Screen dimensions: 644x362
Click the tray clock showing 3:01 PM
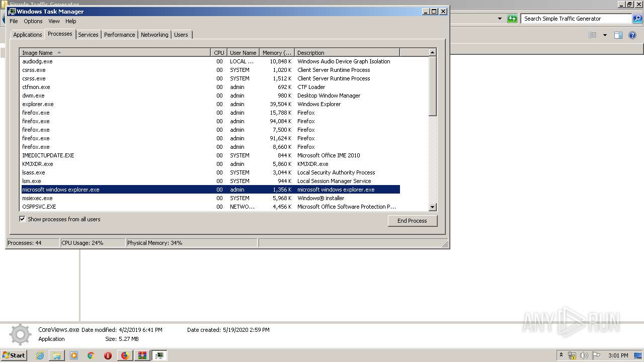pyautogui.click(x=618, y=355)
